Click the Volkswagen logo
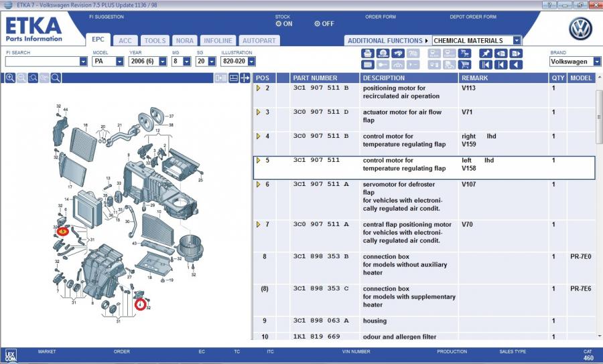The image size is (603, 364). [580, 29]
